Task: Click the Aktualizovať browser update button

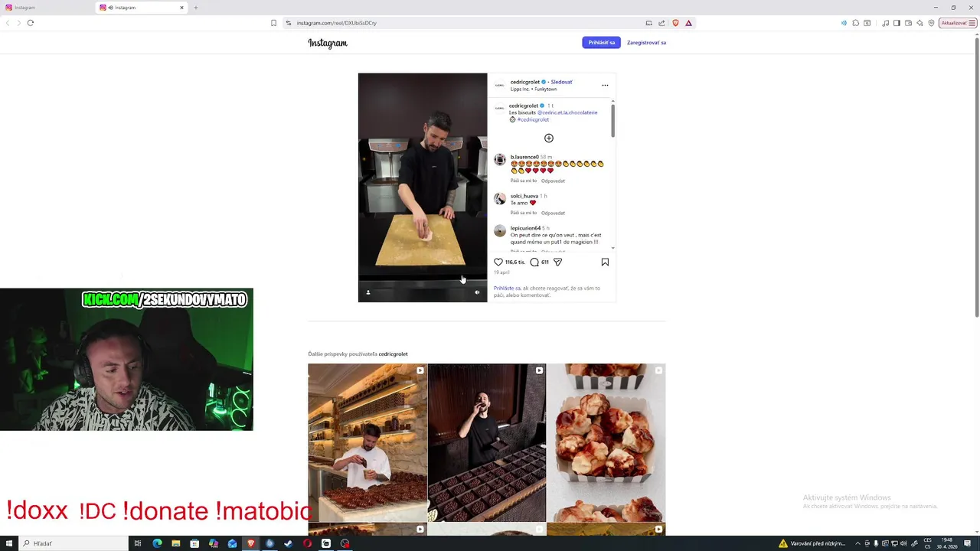Action: (x=957, y=23)
